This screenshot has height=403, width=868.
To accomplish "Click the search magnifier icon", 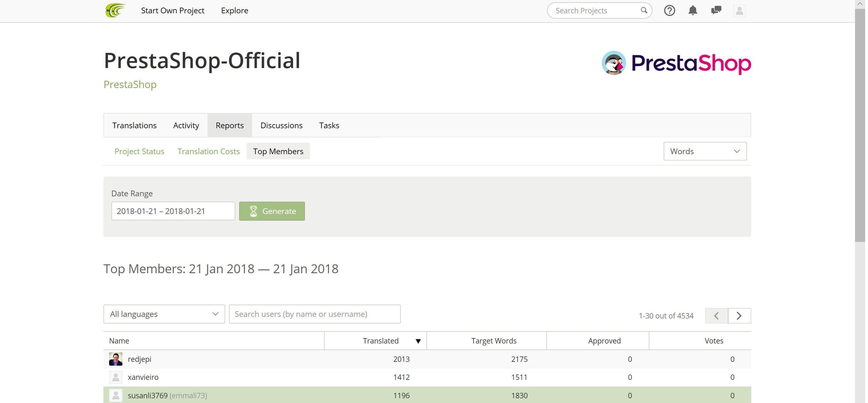I will [644, 10].
